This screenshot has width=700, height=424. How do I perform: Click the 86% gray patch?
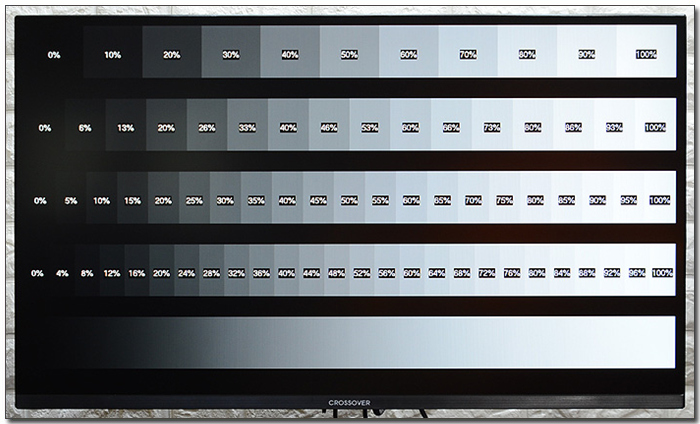click(x=574, y=125)
